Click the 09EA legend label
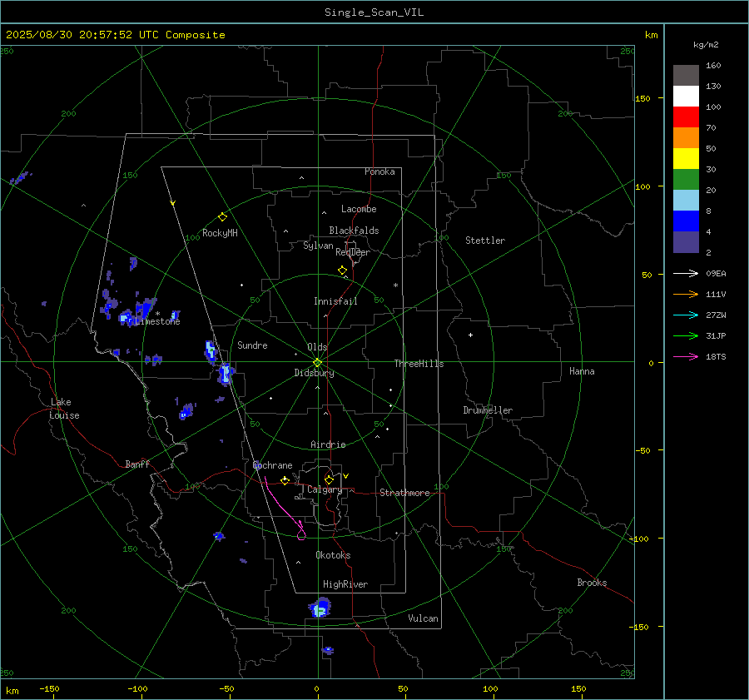The width and height of the screenshot is (749, 700). click(716, 273)
